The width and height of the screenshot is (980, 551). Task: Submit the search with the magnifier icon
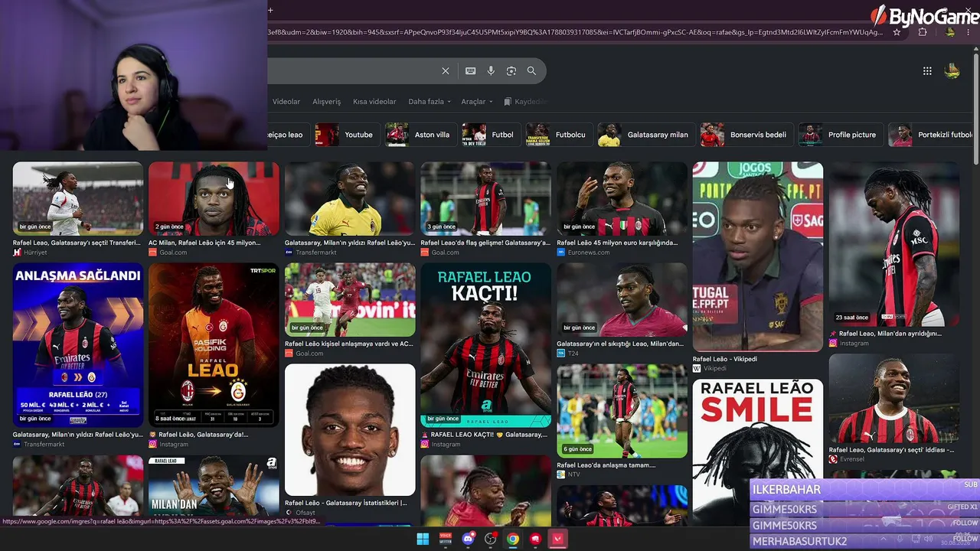531,71
